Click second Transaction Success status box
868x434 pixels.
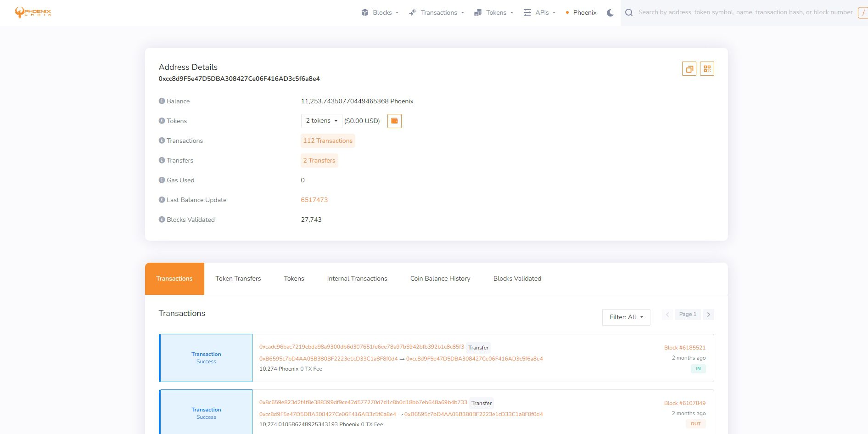206,412
